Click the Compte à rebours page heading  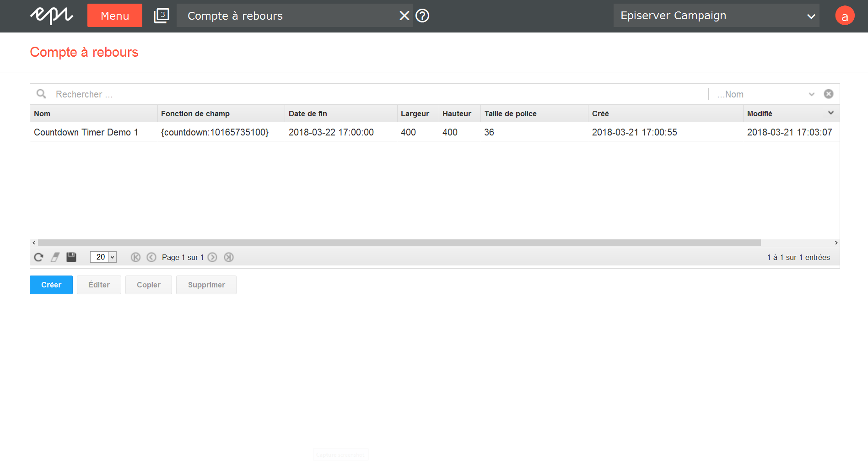point(84,52)
